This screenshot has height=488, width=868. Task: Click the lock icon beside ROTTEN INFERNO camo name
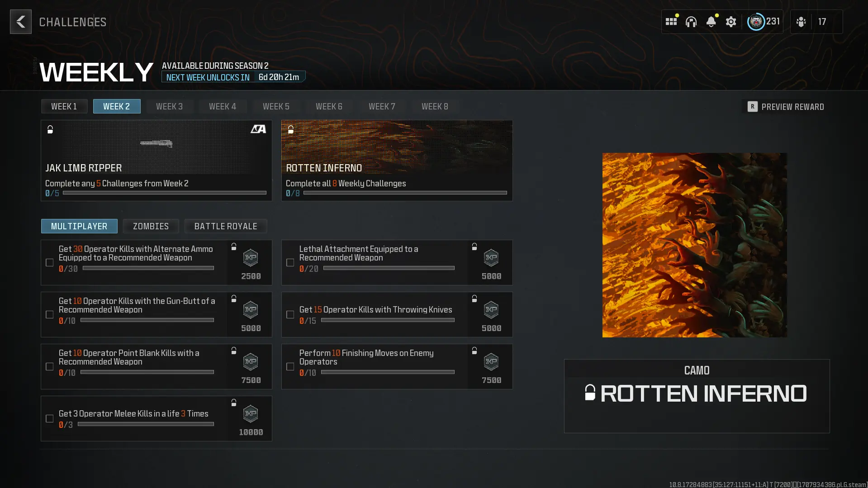tap(590, 393)
